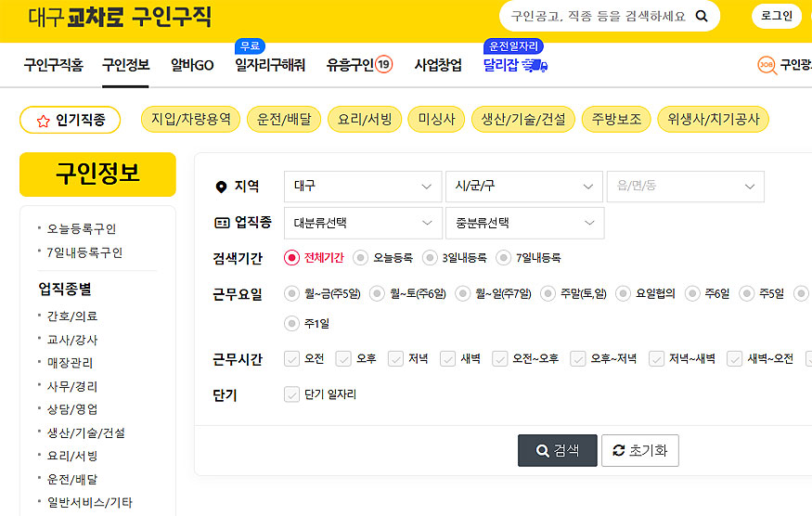
Task: Select the 주5일 radio option
Action: pyautogui.click(x=746, y=294)
